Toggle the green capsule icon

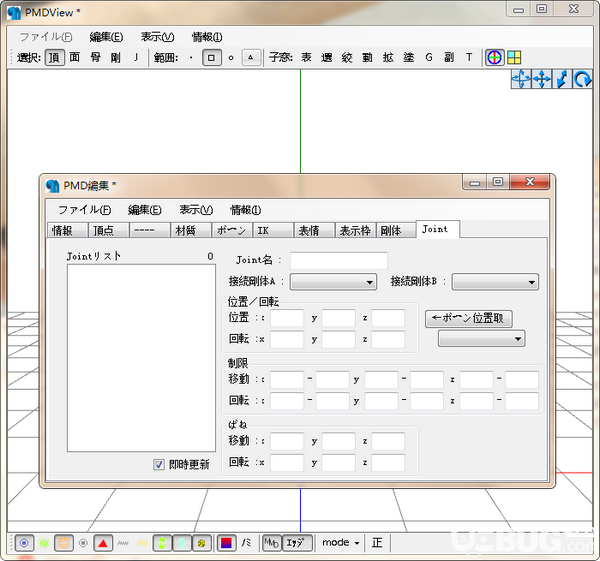pos(162,543)
